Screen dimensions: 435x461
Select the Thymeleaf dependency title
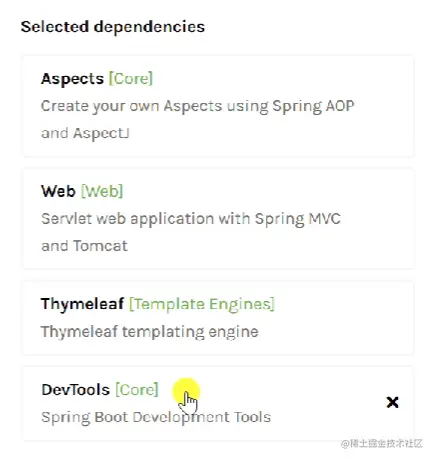[82, 304]
